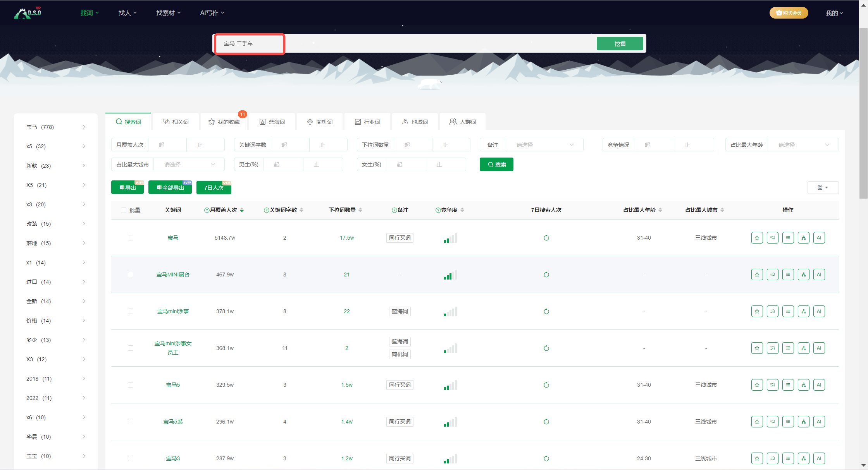Click the page vertical scrollbar
Image resolution: width=868 pixels, height=470 pixels.
click(863, 113)
